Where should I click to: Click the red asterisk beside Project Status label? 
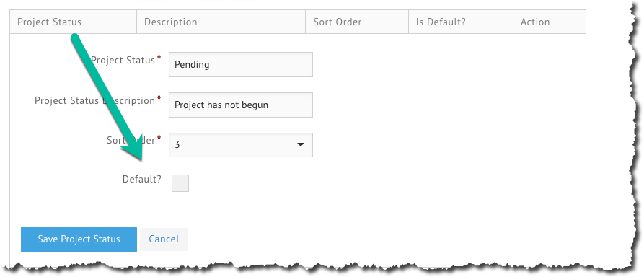pyautogui.click(x=159, y=58)
